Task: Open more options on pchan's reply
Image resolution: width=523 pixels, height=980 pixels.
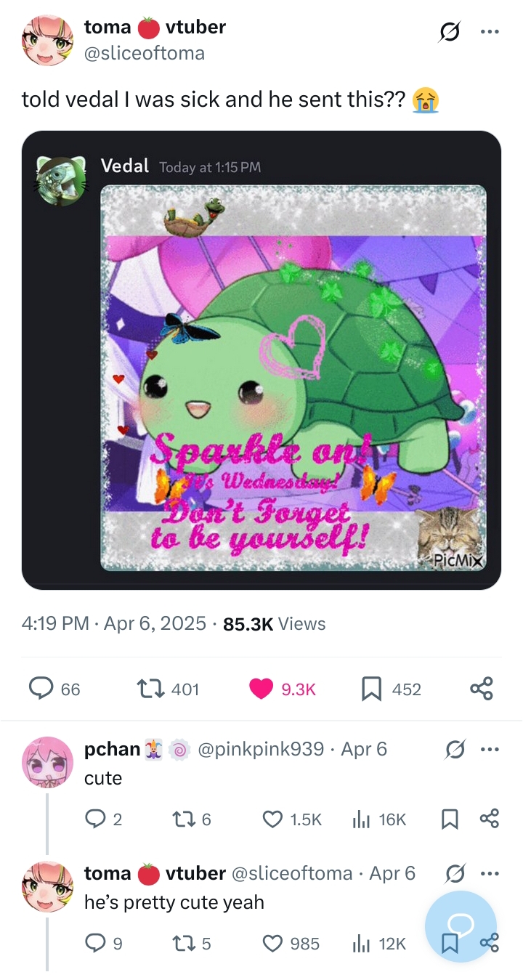Action: (490, 749)
